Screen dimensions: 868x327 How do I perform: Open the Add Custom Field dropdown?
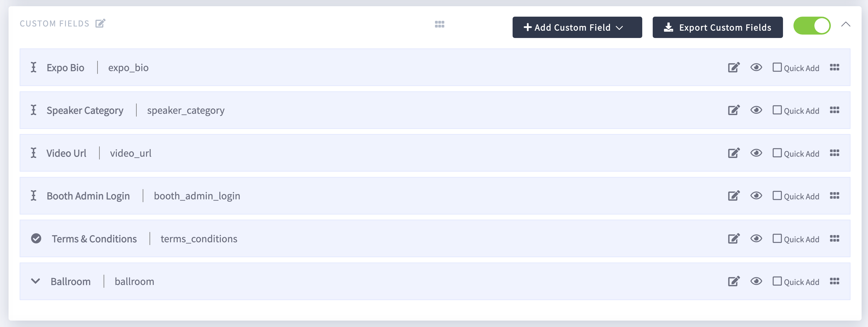point(577,27)
